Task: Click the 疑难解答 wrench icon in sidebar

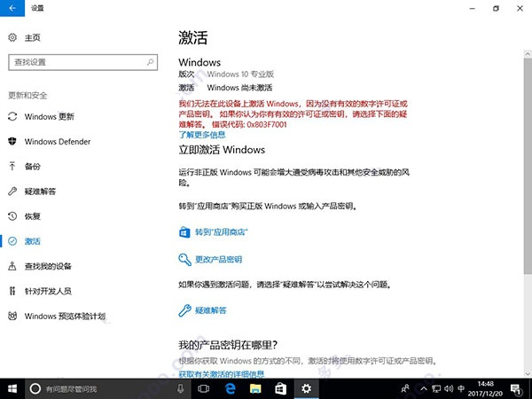Action: (x=12, y=192)
